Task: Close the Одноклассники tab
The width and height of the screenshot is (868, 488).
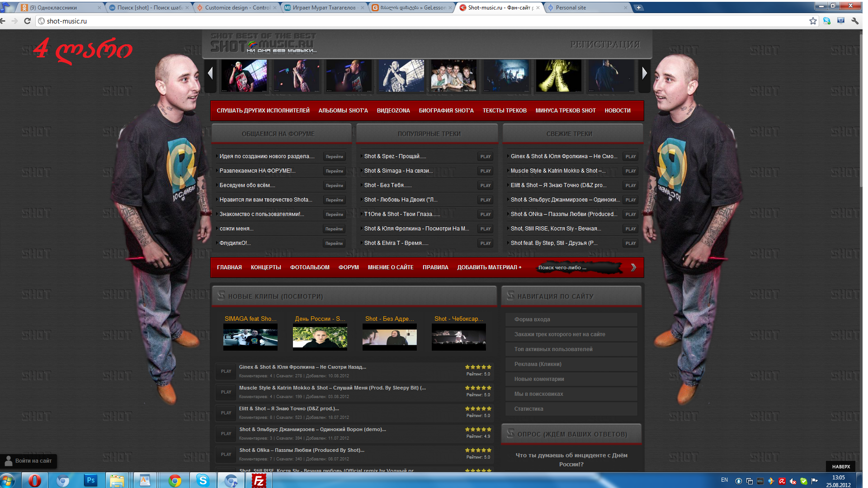Action: click(99, 8)
